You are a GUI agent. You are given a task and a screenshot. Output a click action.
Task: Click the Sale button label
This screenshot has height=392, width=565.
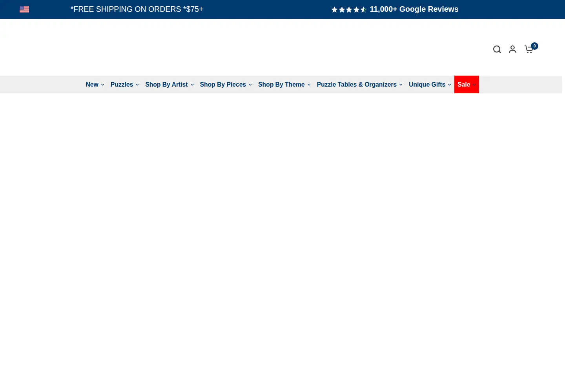tap(464, 84)
